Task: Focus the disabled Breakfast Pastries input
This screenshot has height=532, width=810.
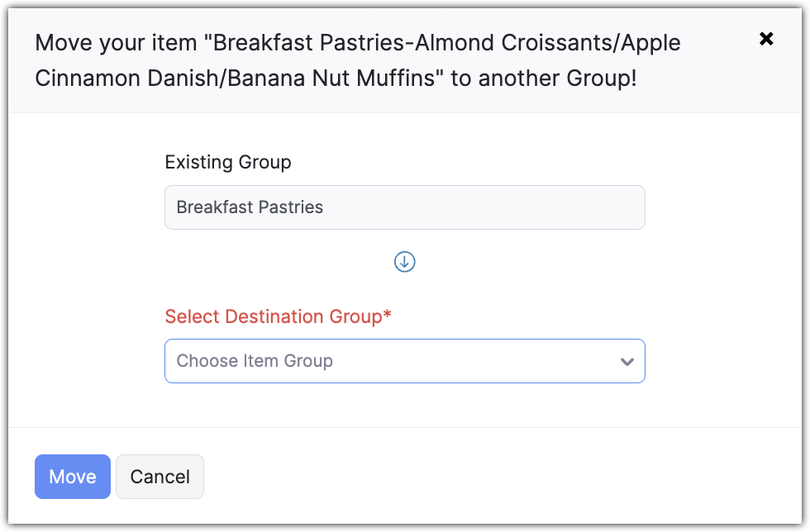Action: click(404, 207)
